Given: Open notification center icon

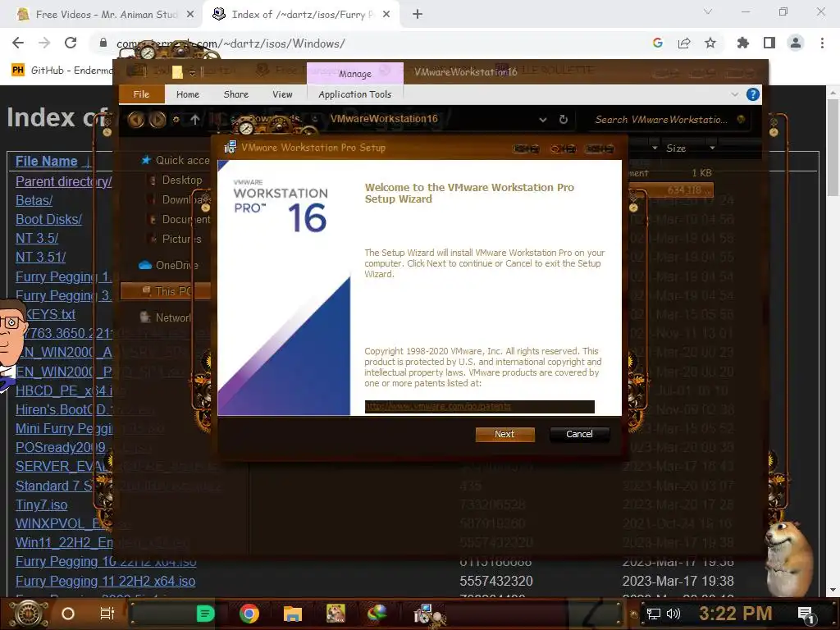Looking at the screenshot, I should pos(806,614).
